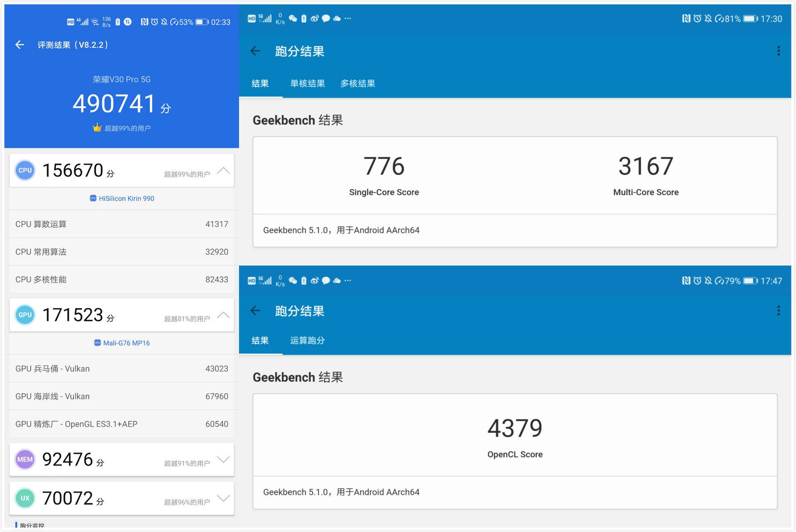Tap the 5G signal icon in 17:30 status bar
The height and width of the screenshot is (532, 796).
265,18
